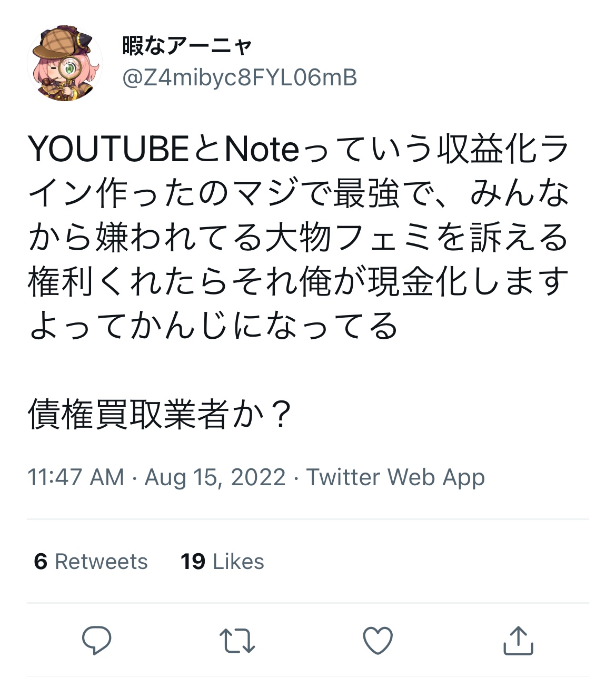Open the Twitter Web App source link

coord(395,477)
